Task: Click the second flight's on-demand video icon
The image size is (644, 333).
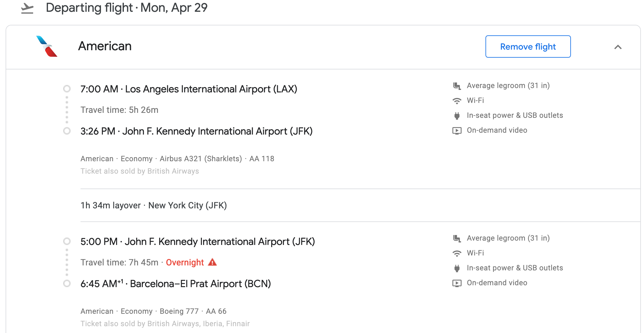Action: point(457,283)
